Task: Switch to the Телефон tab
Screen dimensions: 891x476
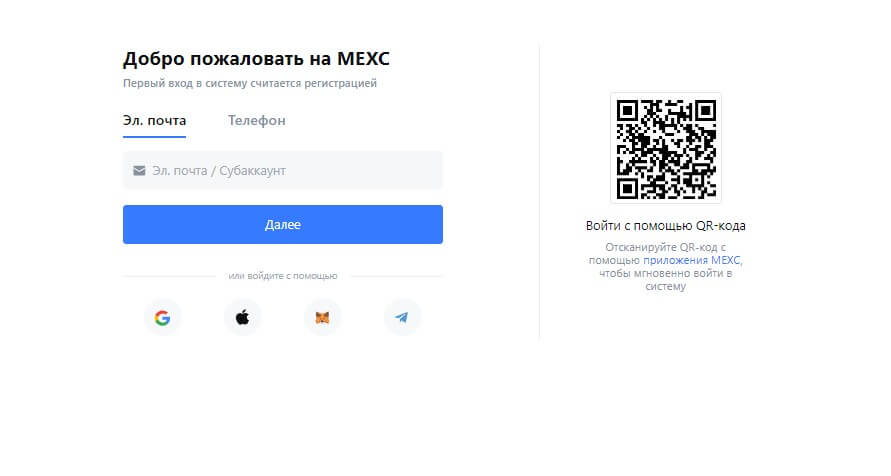Action: coord(257,120)
